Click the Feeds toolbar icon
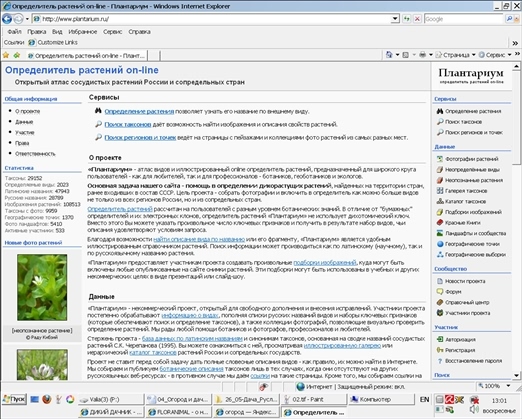The width and height of the screenshot is (522, 419). (406, 55)
